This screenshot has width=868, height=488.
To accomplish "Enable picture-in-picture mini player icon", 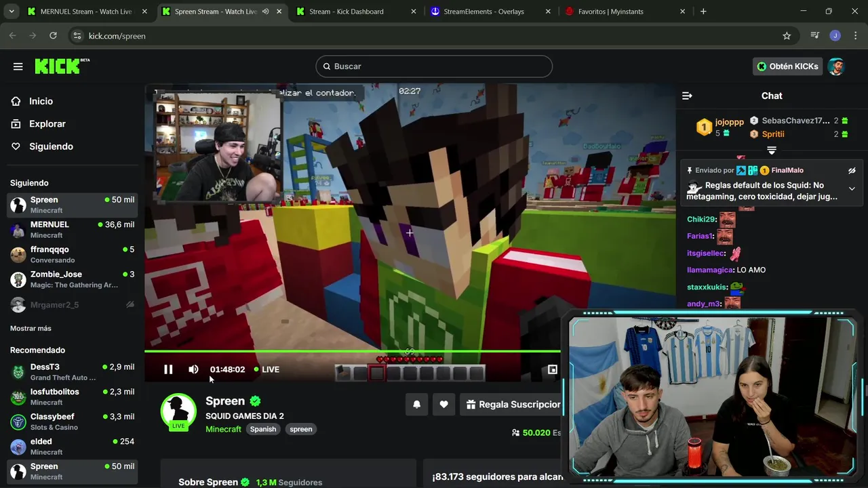I will pos(553,369).
